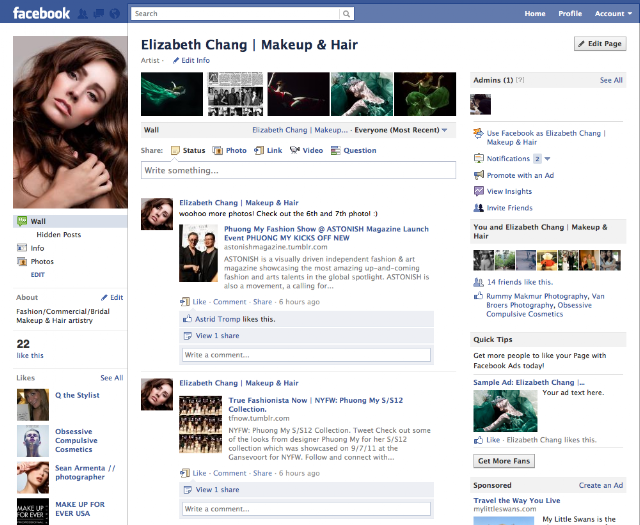Click Comment on the Phuong My Fashion Show post
640x525 pixels.
tap(230, 302)
